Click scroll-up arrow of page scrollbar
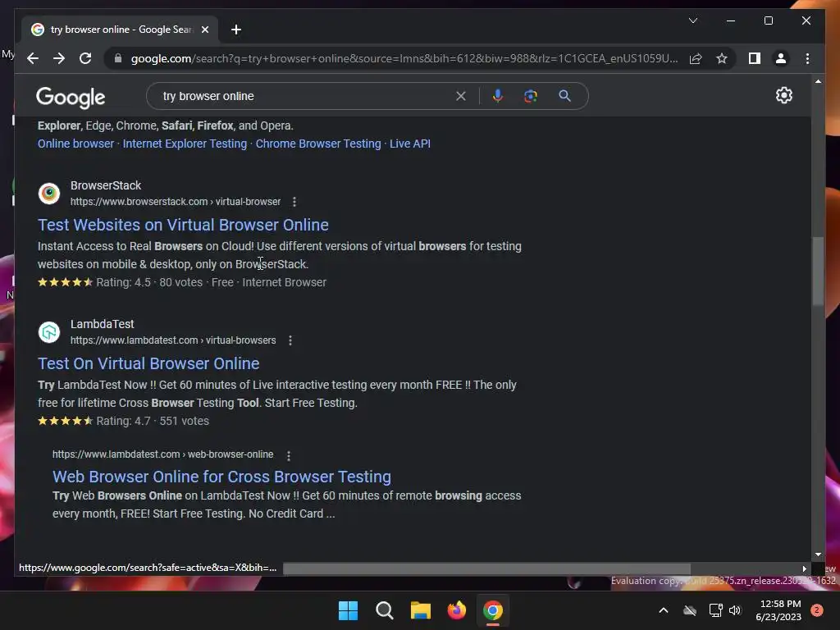 [x=818, y=81]
